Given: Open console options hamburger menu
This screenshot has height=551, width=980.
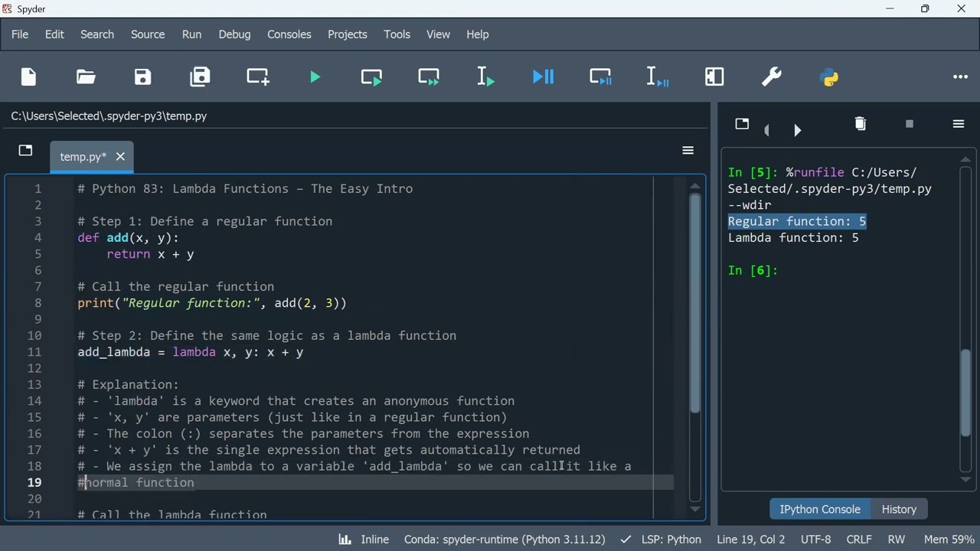Looking at the screenshot, I should point(958,124).
